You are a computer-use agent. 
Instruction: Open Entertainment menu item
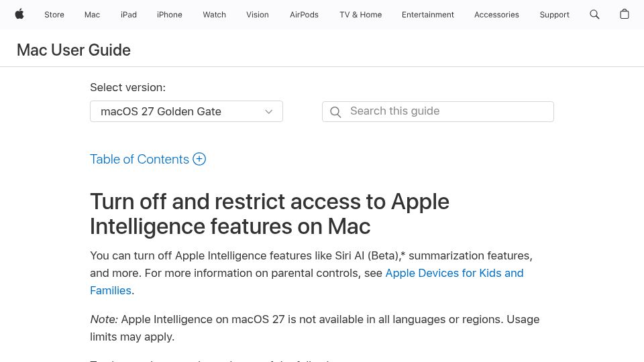pyautogui.click(x=427, y=15)
